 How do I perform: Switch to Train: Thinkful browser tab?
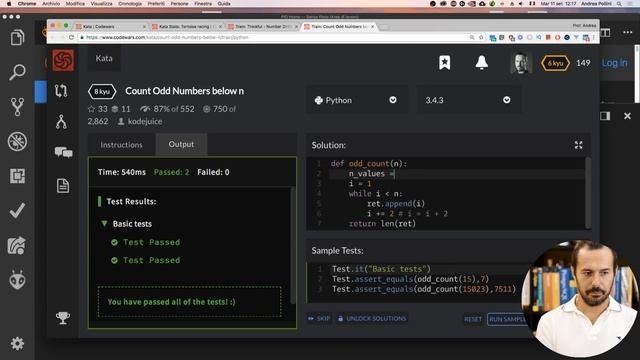263,27
